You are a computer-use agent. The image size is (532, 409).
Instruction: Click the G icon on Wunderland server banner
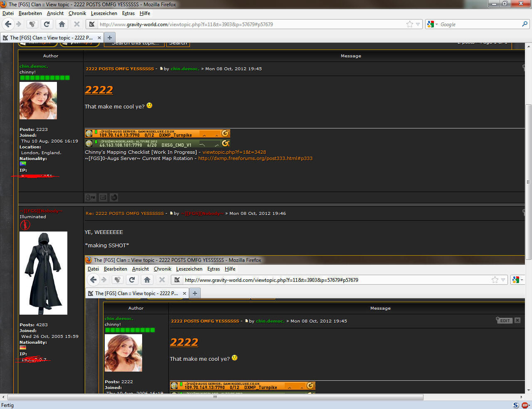pyautogui.click(x=225, y=143)
